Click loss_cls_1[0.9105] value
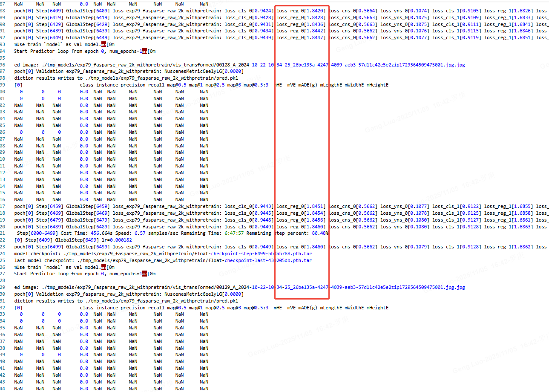This screenshot has height=392, width=549. (457, 11)
